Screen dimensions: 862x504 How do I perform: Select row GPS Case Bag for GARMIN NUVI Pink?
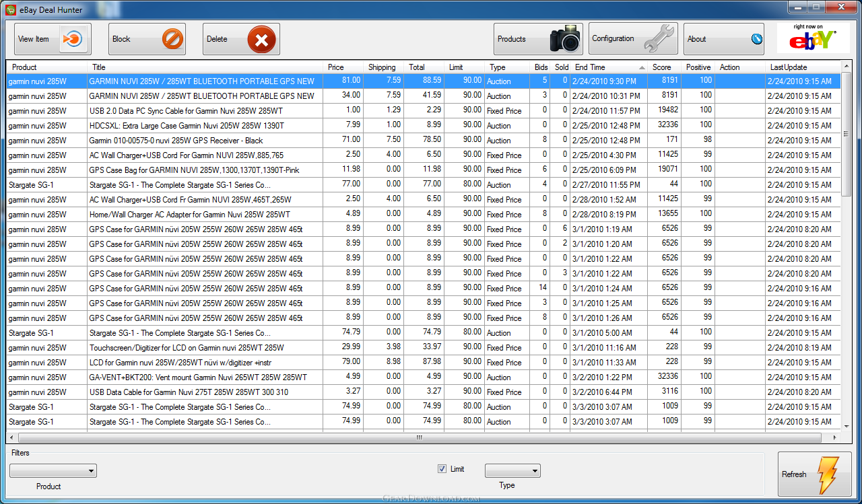coord(424,170)
